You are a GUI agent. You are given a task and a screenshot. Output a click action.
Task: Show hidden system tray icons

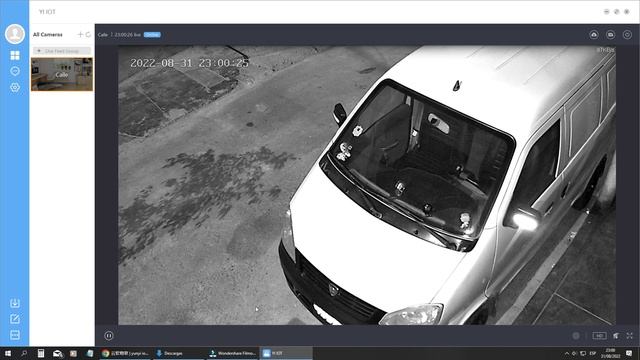[x=567, y=353]
